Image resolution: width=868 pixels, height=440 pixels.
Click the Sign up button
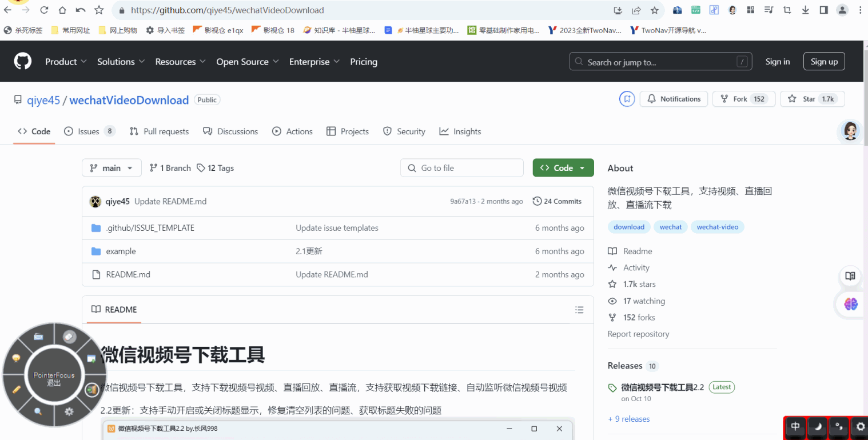coord(824,62)
